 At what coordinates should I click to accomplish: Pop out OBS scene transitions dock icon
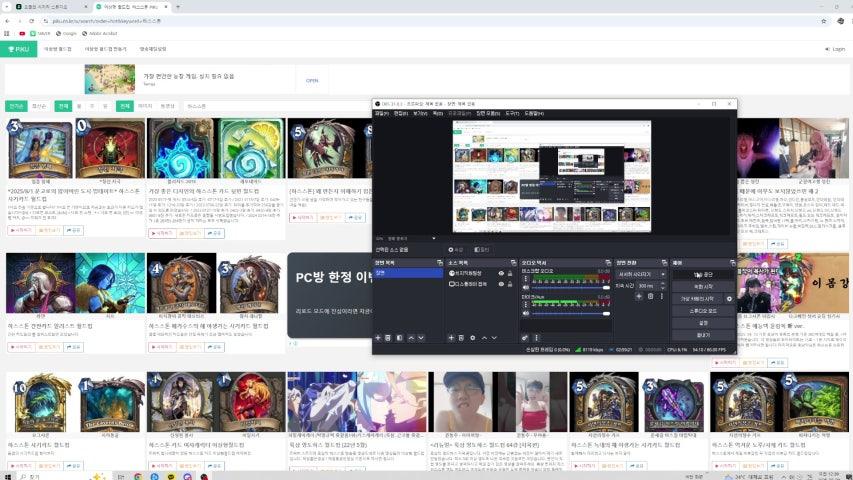(664, 263)
